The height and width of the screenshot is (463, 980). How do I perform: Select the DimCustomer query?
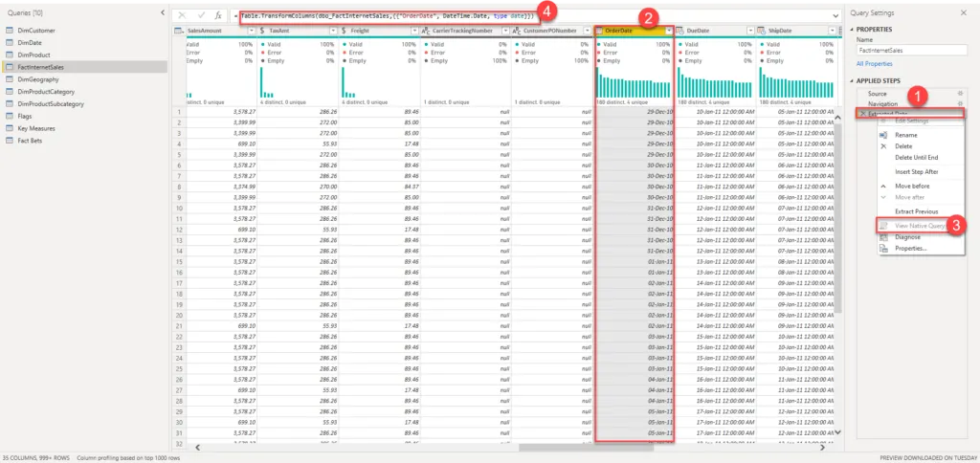[35, 31]
